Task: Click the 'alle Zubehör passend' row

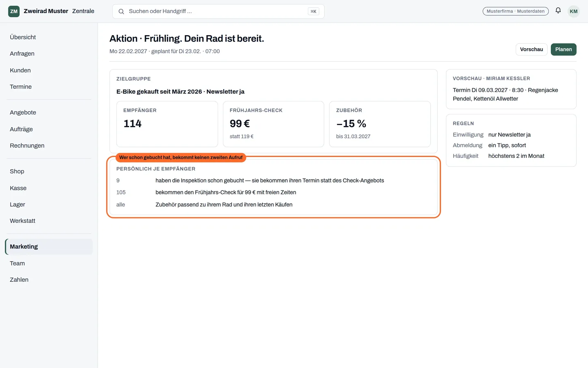Action: (274, 204)
